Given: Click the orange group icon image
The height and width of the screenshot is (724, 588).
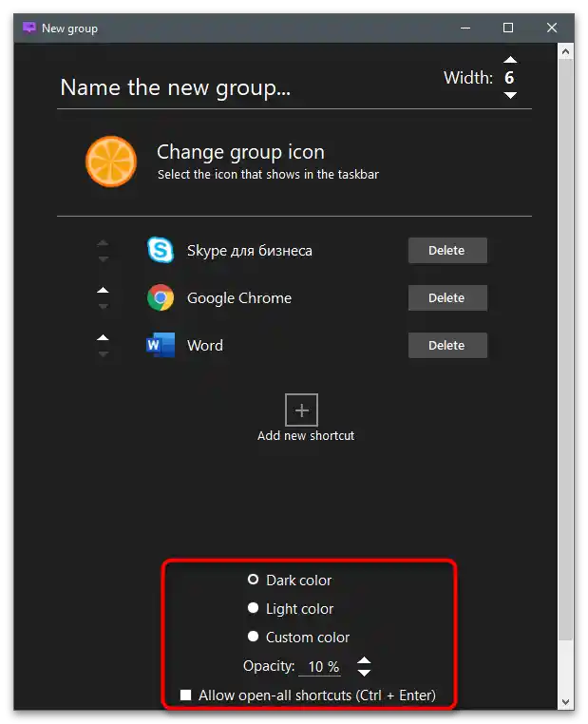Looking at the screenshot, I should 111,162.
